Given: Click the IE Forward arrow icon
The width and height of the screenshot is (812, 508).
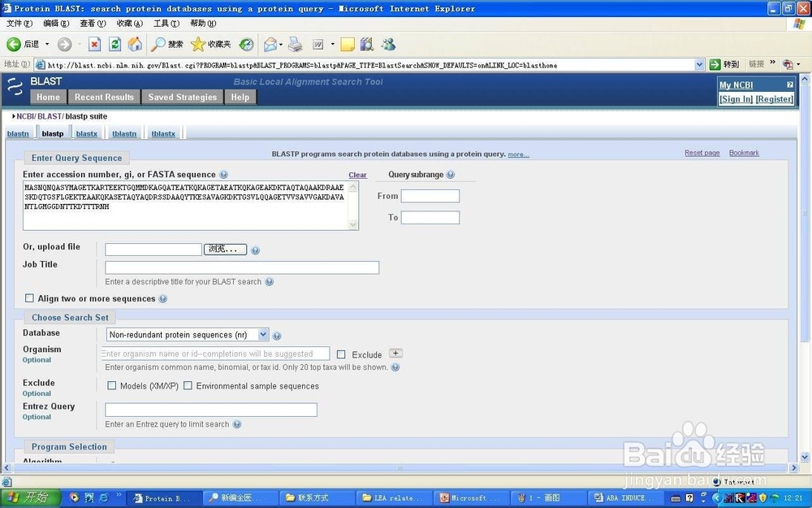Looking at the screenshot, I should [64, 45].
